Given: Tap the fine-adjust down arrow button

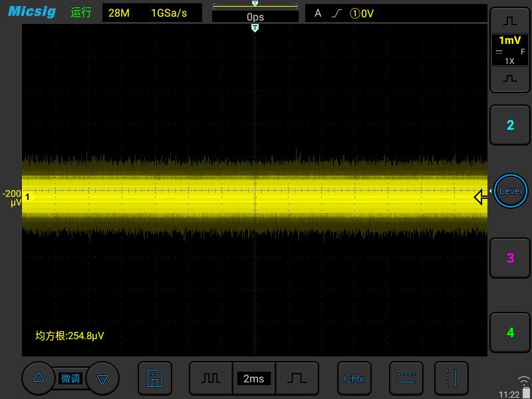Looking at the screenshot, I should 102,379.
